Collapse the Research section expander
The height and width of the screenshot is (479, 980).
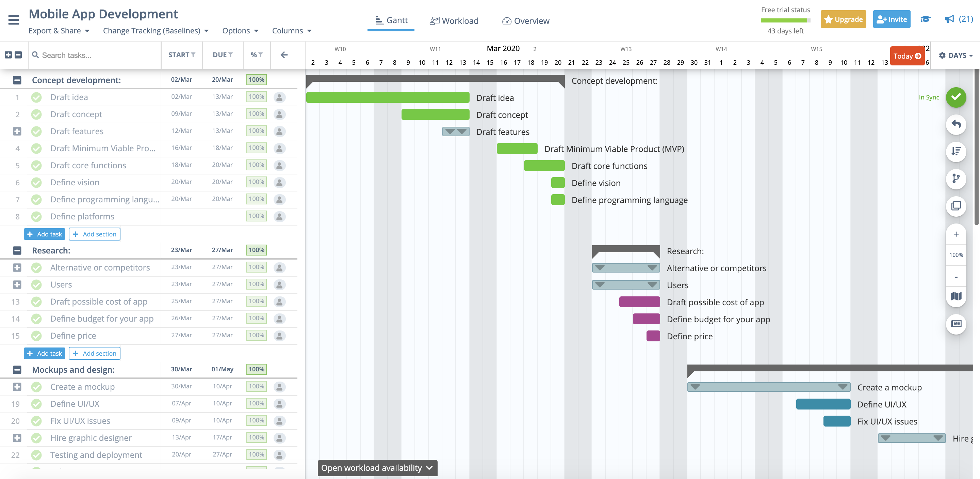point(17,250)
